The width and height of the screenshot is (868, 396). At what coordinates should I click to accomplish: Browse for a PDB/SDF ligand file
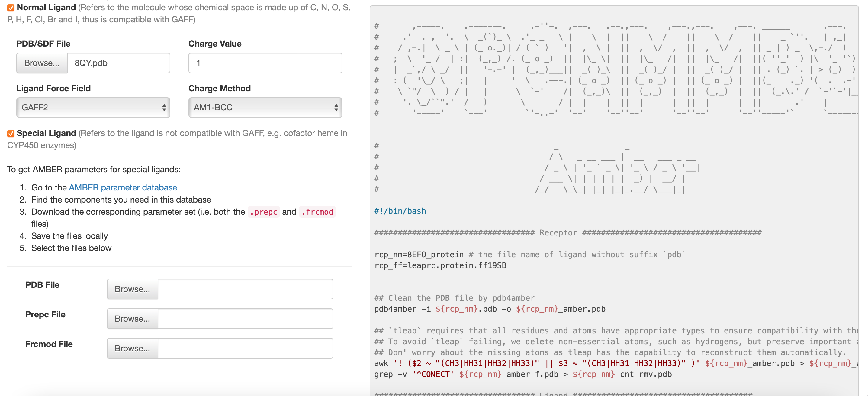pyautogui.click(x=42, y=63)
